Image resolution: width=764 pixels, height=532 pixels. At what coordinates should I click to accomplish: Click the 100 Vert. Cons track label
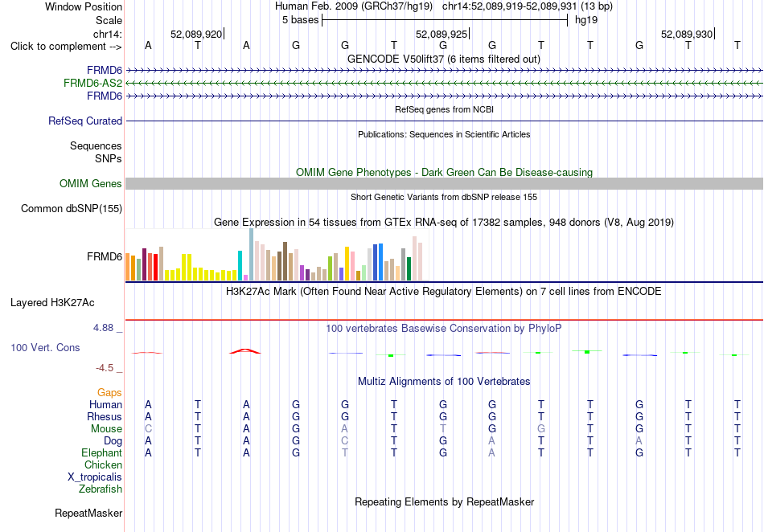point(45,347)
